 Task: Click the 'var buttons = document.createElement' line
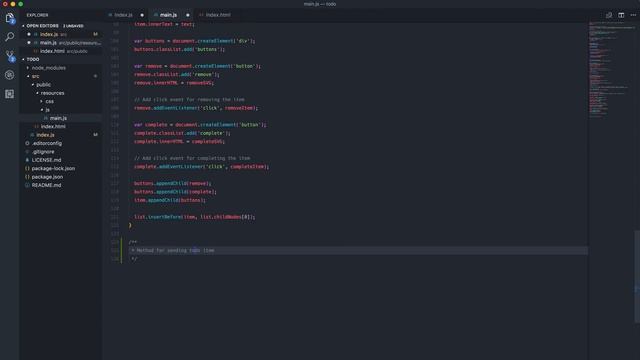pos(194,41)
